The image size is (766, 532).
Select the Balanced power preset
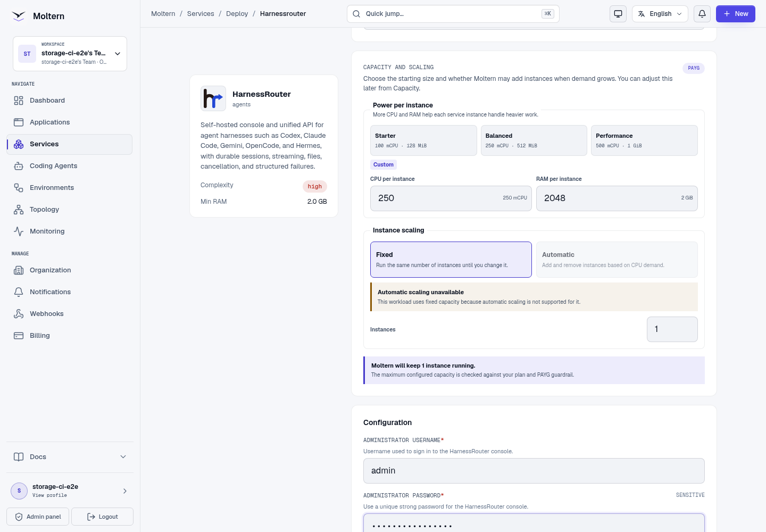pyautogui.click(x=534, y=140)
